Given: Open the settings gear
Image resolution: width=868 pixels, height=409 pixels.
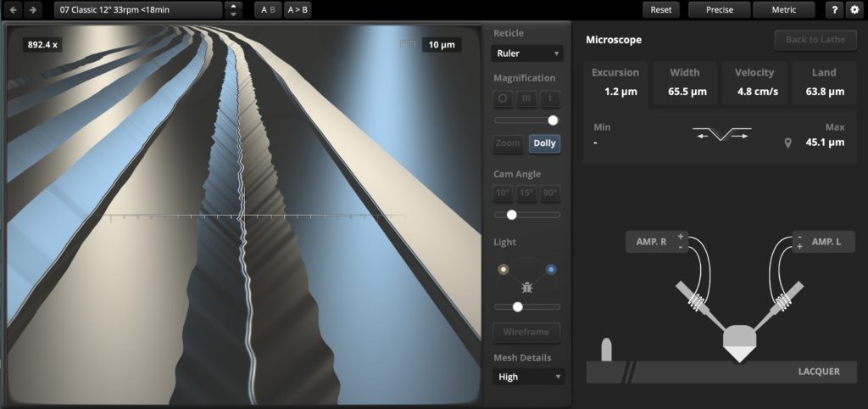Looking at the screenshot, I should [x=854, y=10].
